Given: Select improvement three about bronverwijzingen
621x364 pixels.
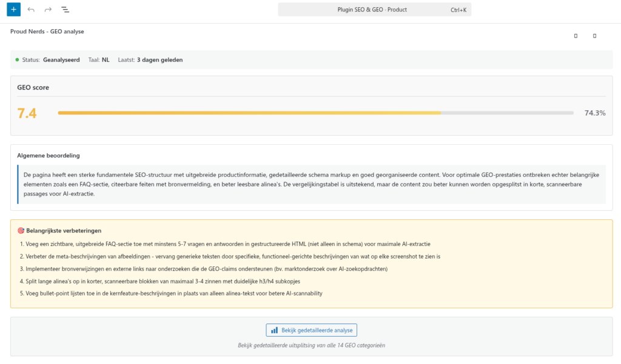Looking at the screenshot, I should point(206,269).
